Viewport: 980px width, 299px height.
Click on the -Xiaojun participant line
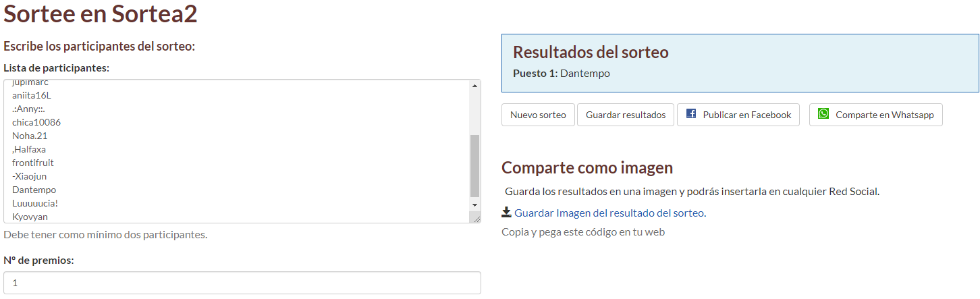[29, 176]
